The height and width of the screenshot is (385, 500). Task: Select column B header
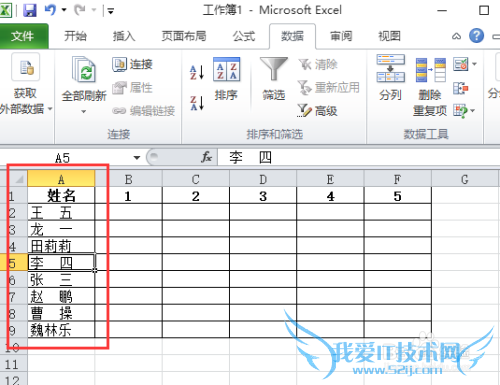tap(129, 179)
